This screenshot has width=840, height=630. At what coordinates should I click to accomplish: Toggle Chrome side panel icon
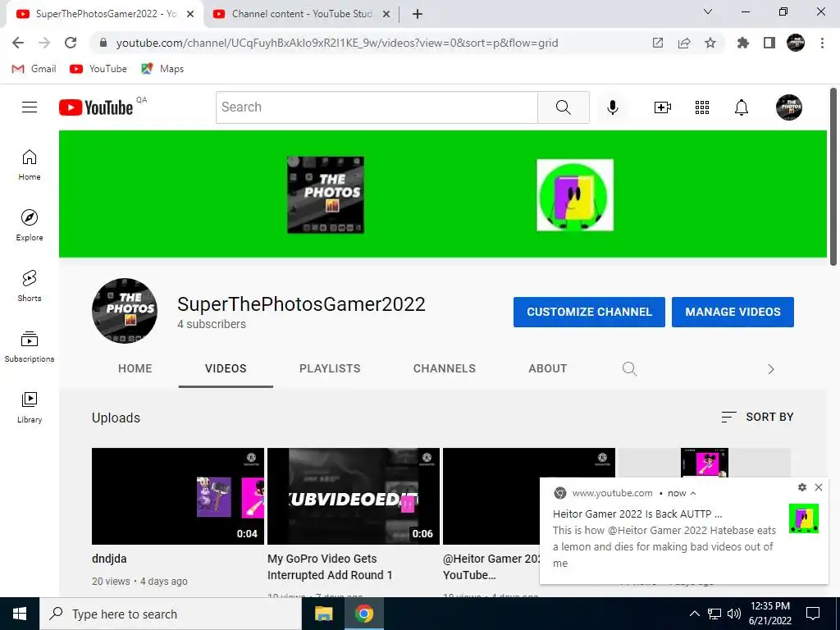click(769, 43)
